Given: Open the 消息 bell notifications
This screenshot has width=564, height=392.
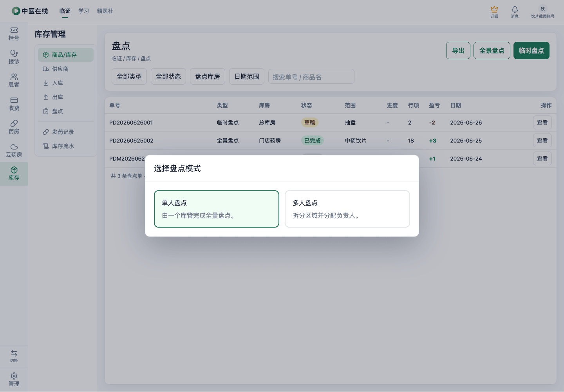Looking at the screenshot, I should click(x=515, y=12).
